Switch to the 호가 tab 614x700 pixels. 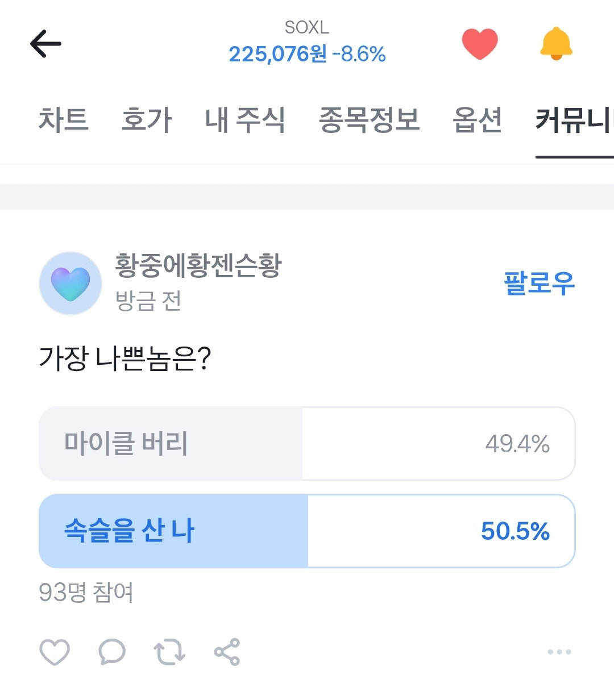[x=147, y=120]
